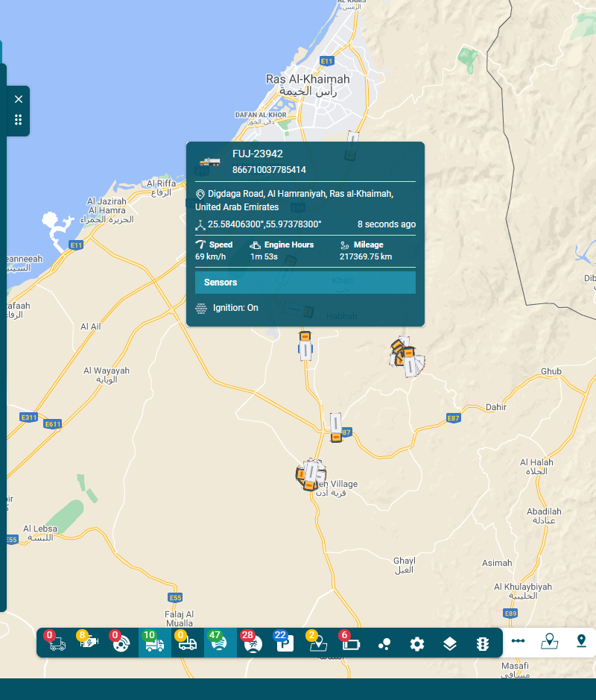The width and height of the screenshot is (596, 700).
Task: Select the truck marker below the info card
Action: 305,346
